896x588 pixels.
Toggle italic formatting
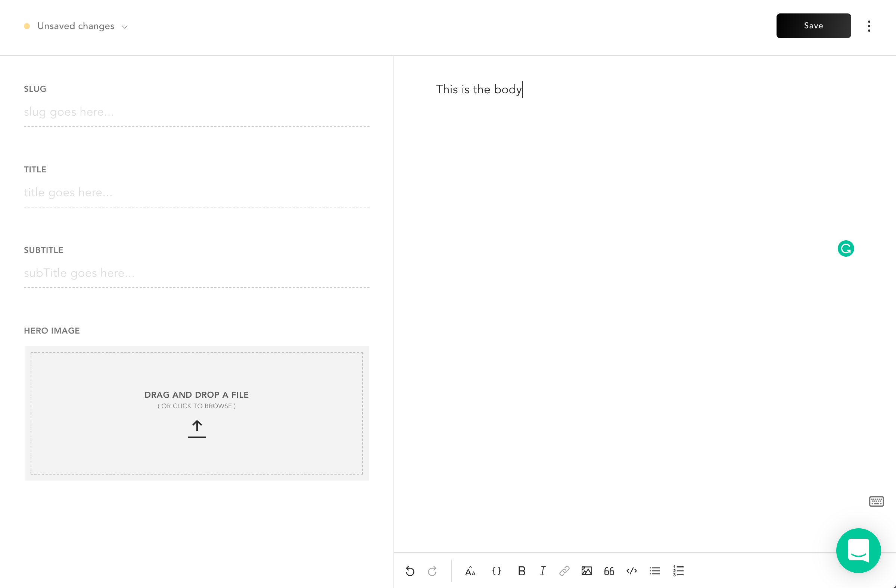(x=542, y=571)
